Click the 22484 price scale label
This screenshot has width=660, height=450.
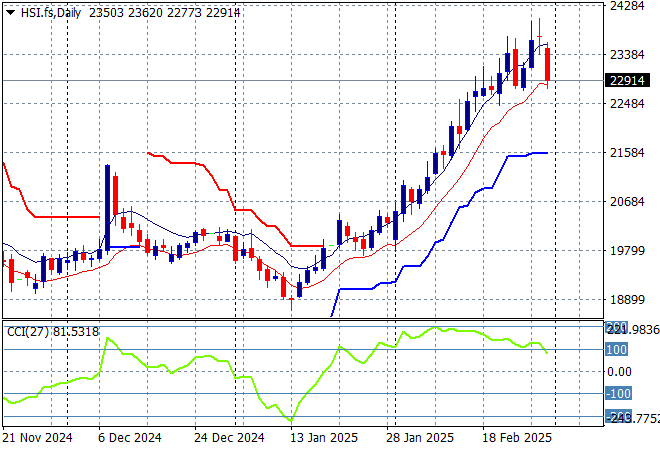tap(629, 104)
